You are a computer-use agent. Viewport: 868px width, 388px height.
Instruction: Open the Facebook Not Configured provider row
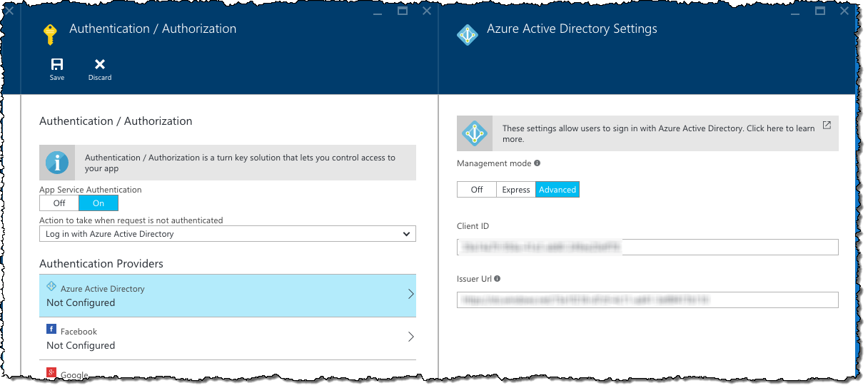click(228, 339)
